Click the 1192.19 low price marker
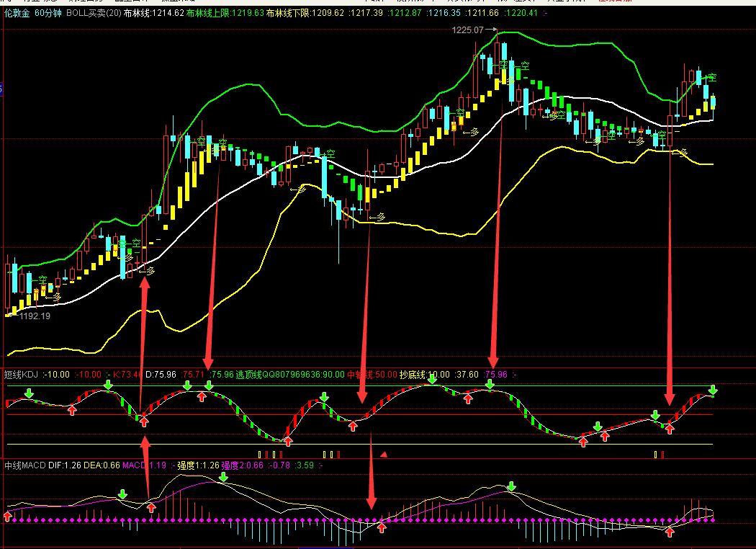Screen dimensions: 756x549 35,316
